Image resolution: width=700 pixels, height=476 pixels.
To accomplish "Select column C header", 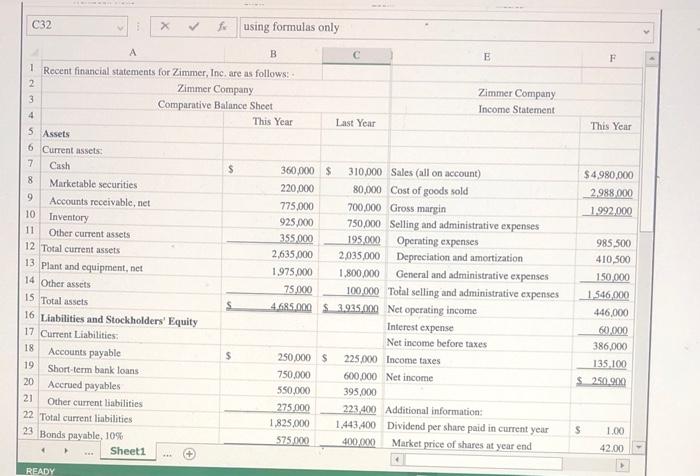I will [356, 55].
